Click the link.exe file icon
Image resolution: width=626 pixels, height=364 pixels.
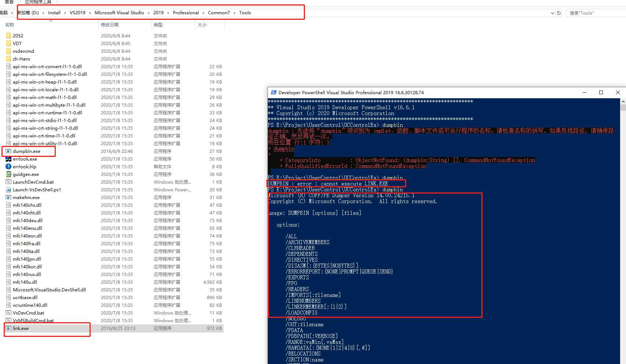[x=8, y=328]
